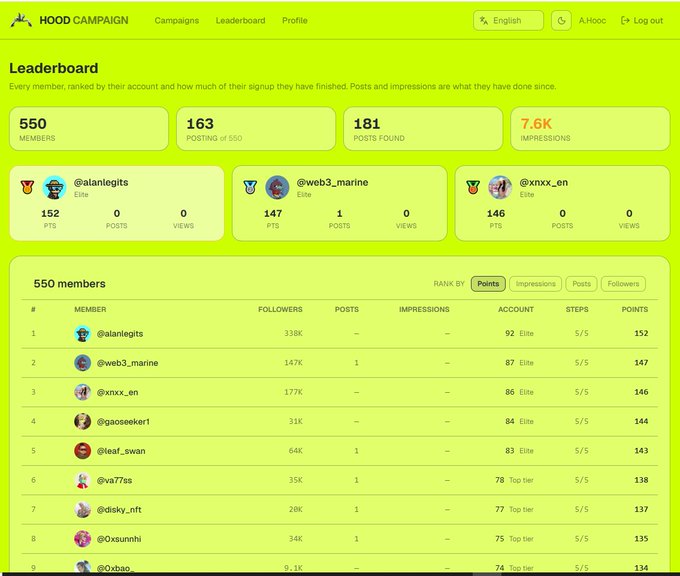Click @xnxx_en avatar in table row 3
This screenshot has width=680, height=576.
point(82,392)
